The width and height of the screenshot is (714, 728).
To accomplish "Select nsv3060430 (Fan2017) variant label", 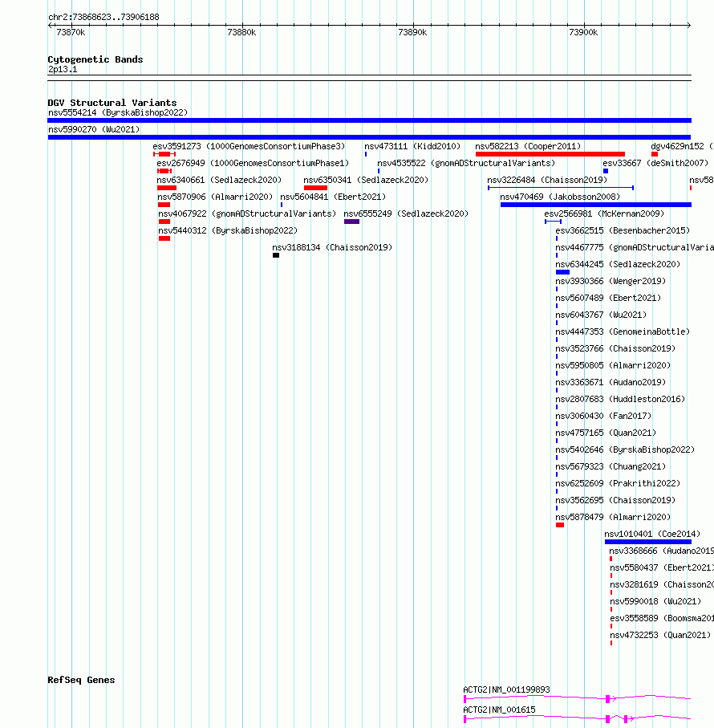I will 603,416.
